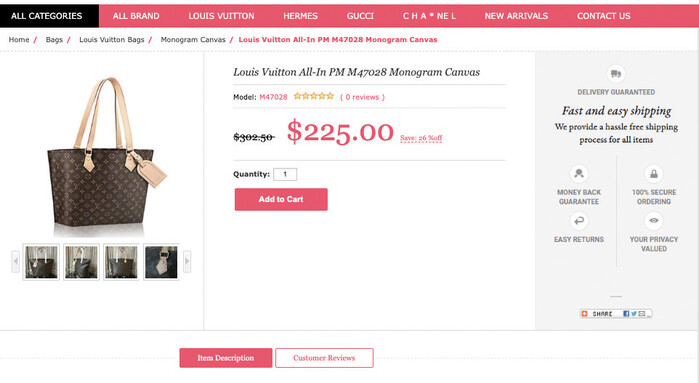The width and height of the screenshot is (699, 383).
Task: Share the product via Twitter icon
Action: [x=633, y=314]
